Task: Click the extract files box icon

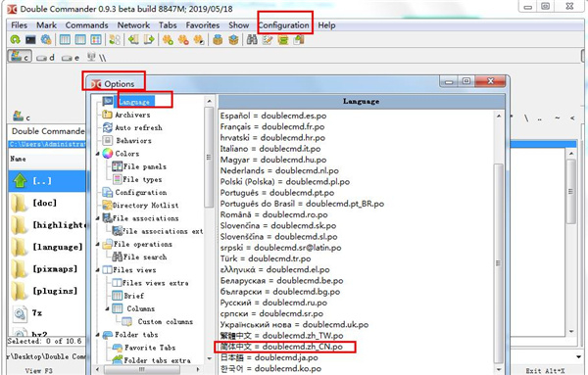Action: (x=233, y=39)
